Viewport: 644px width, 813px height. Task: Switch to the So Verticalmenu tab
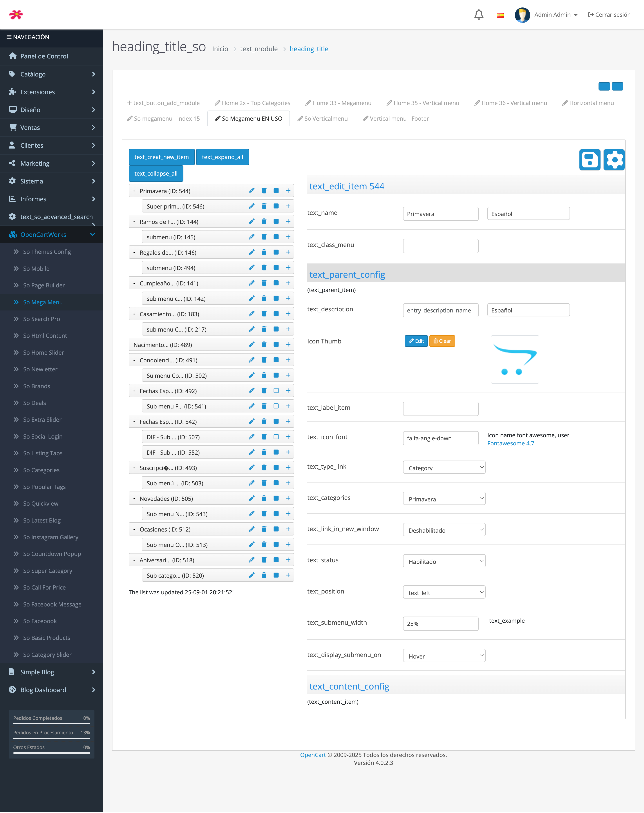coord(322,118)
